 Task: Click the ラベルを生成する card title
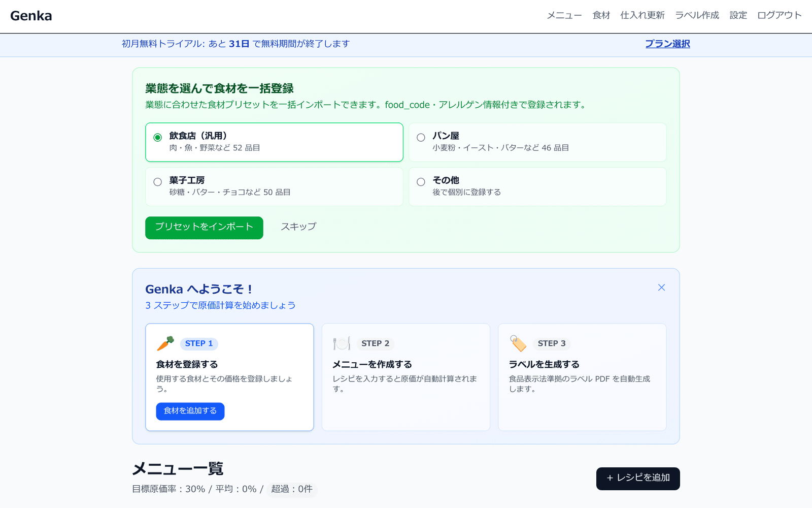click(x=544, y=365)
